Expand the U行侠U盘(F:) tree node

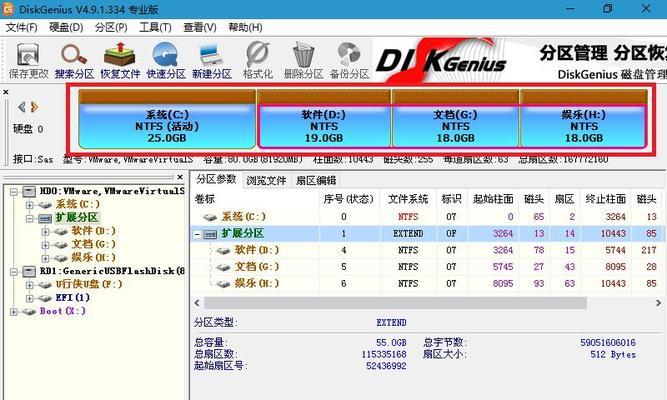tap(29, 285)
